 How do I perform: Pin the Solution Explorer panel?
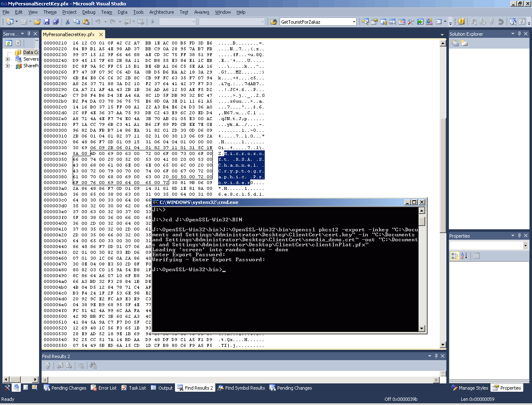click(520, 34)
